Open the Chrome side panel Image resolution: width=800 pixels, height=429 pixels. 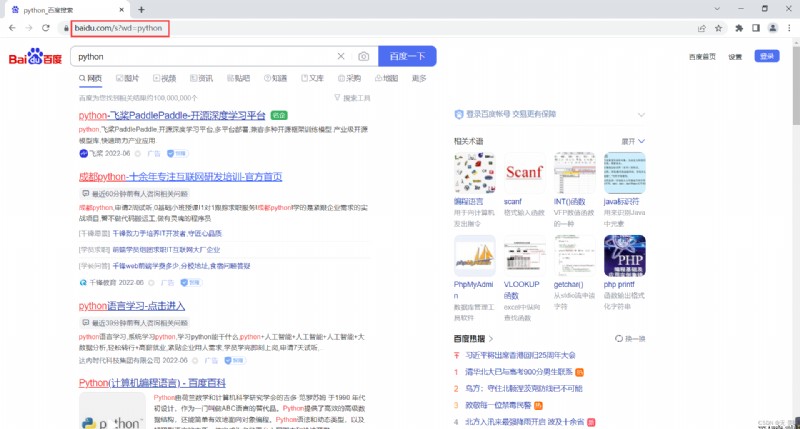point(756,29)
